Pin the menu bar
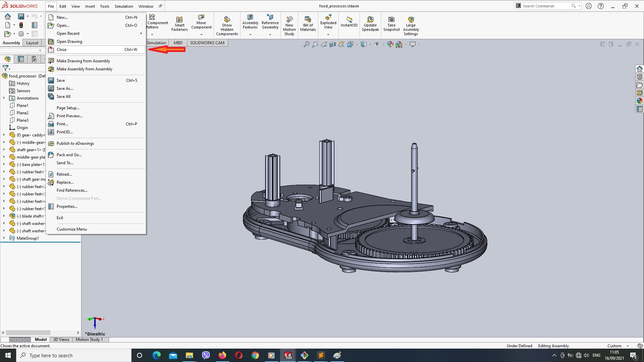This screenshot has width=644, height=362. point(160,6)
